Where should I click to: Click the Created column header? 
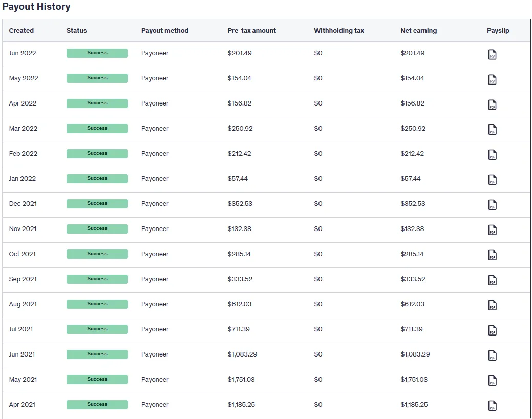tap(22, 31)
